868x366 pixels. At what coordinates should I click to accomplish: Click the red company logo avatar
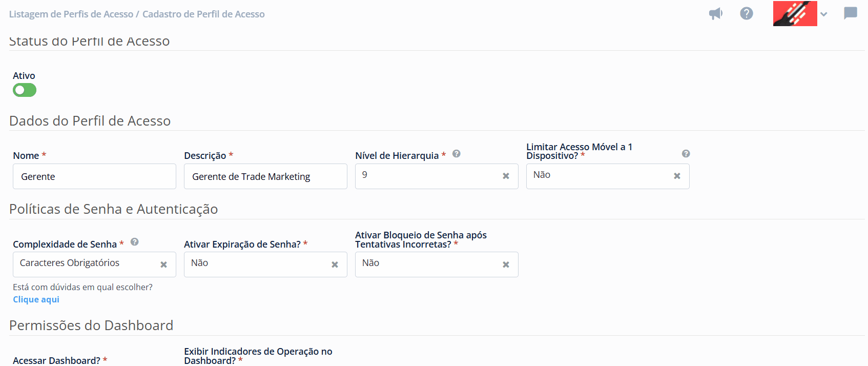pyautogui.click(x=795, y=14)
